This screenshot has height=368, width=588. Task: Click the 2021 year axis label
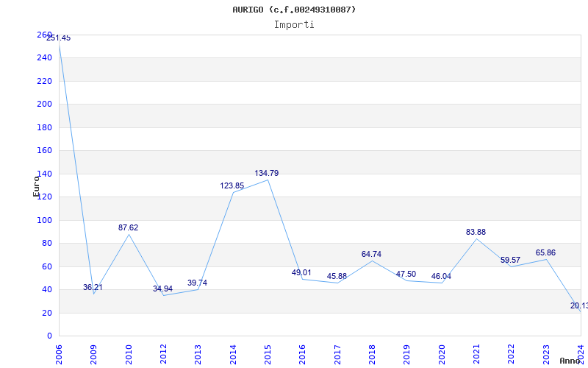476,354
